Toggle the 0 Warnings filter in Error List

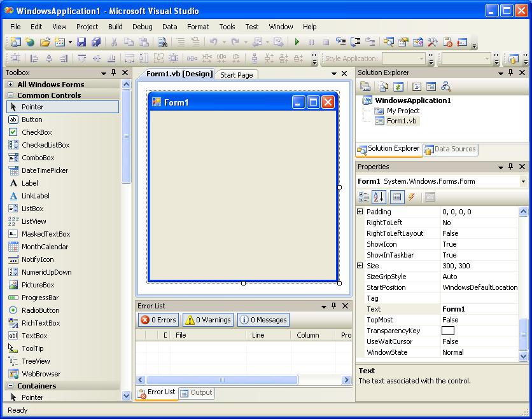(x=207, y=320)
